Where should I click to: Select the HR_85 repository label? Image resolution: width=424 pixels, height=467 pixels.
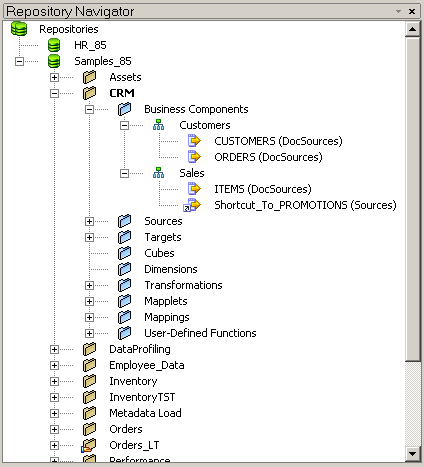[x=90, y=45]
